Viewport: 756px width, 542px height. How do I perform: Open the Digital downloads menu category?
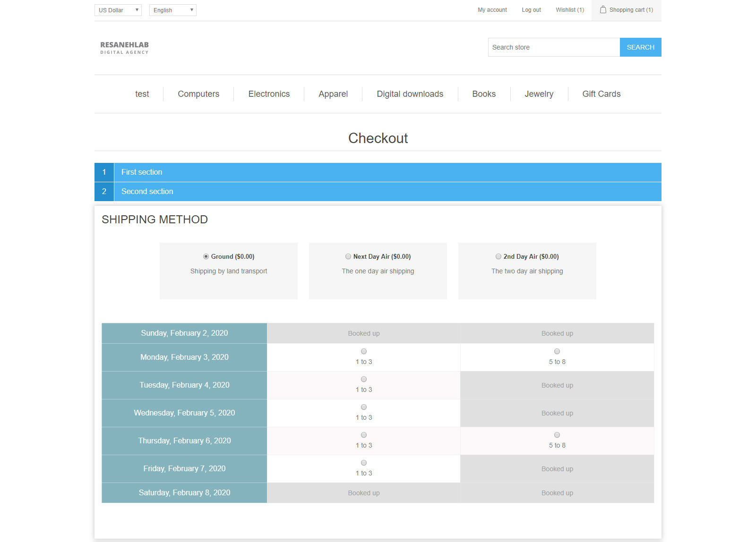pyautogui.click(x=410, y=94)
